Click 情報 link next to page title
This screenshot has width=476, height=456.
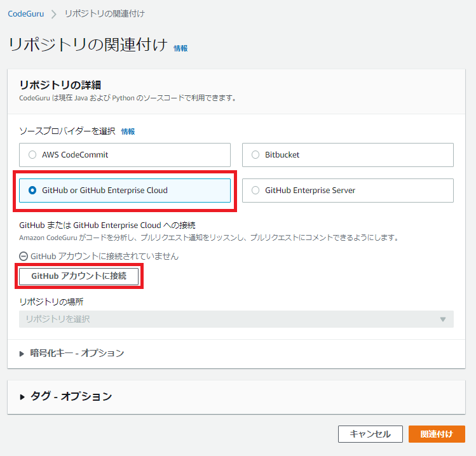tap(180, 48)
